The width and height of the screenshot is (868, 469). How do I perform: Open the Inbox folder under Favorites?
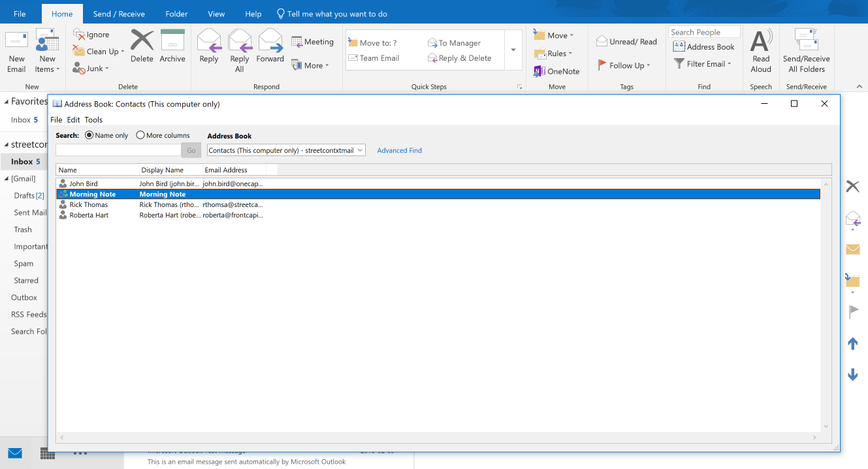click(x=24, y=120)
